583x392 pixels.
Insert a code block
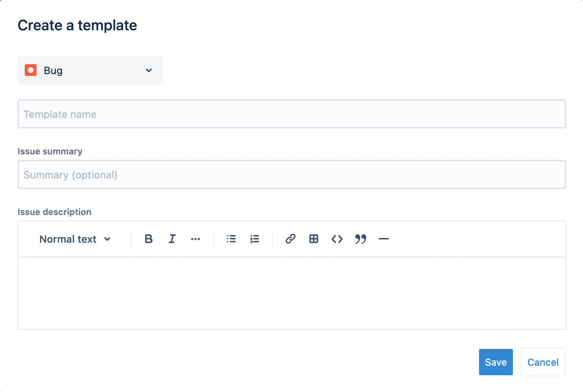[337, 239]
